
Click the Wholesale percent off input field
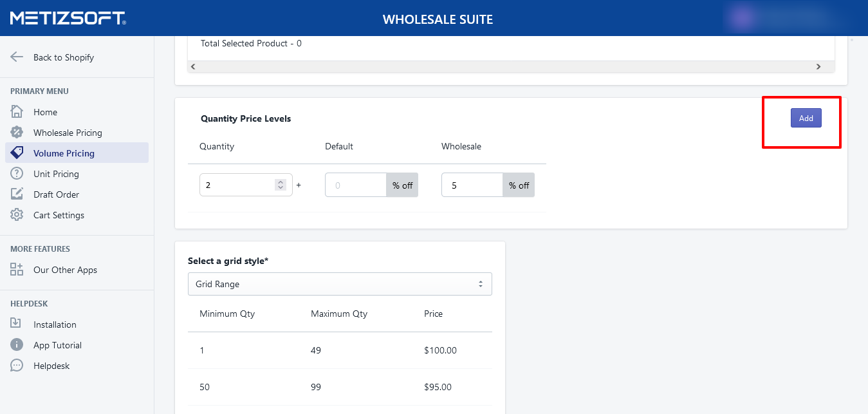pyautogui.click(x=472, y=185)
